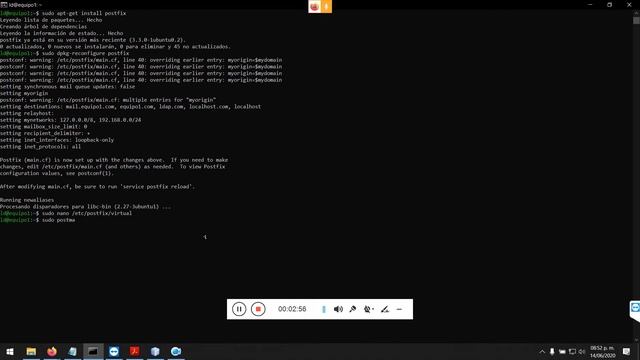Viewport: 640px width, 360px height.
Task: Launch Firefox from the taskbar
Action: [x=52, y=351]
